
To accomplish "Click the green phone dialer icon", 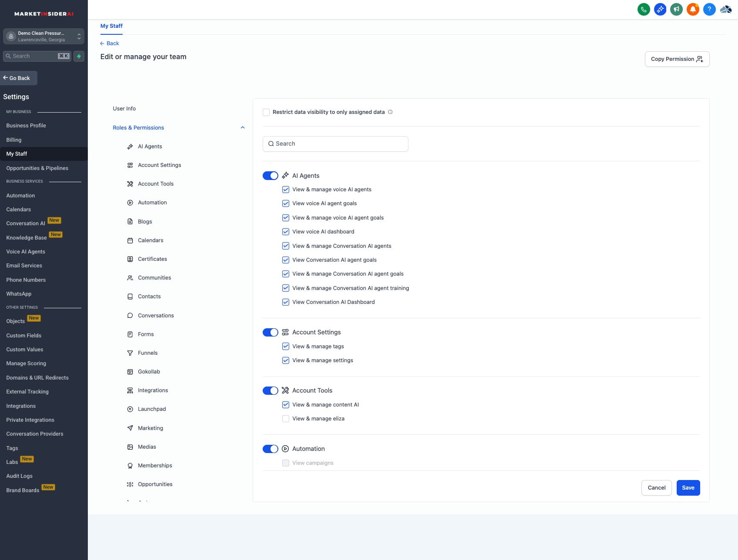I will tap(643, 9).
